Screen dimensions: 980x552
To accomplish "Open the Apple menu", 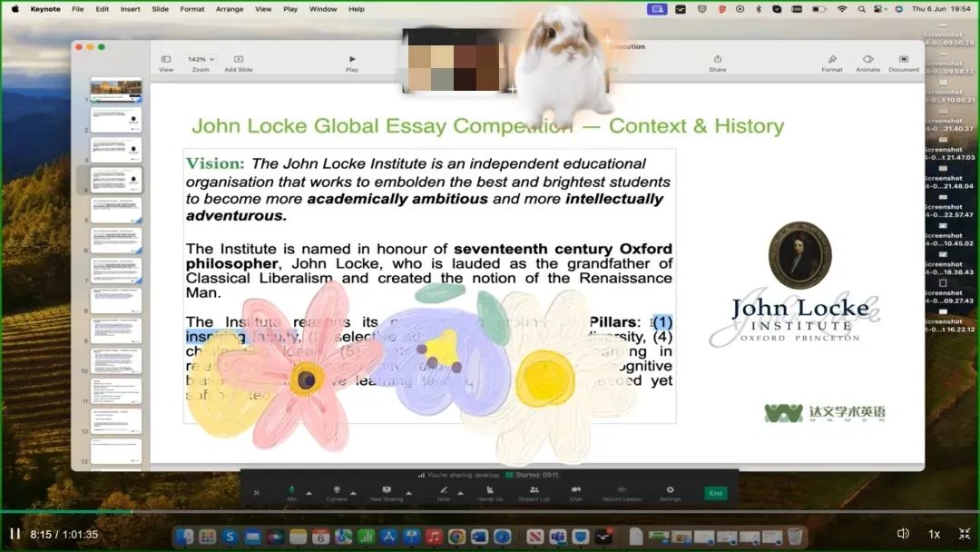I will (x=15, y=9).
